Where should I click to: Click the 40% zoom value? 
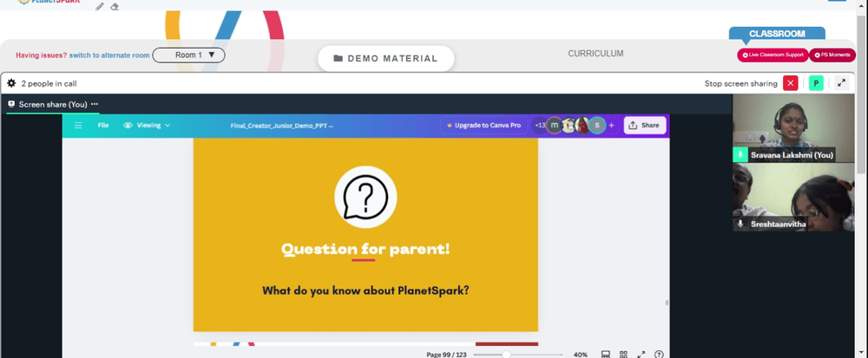580,355
